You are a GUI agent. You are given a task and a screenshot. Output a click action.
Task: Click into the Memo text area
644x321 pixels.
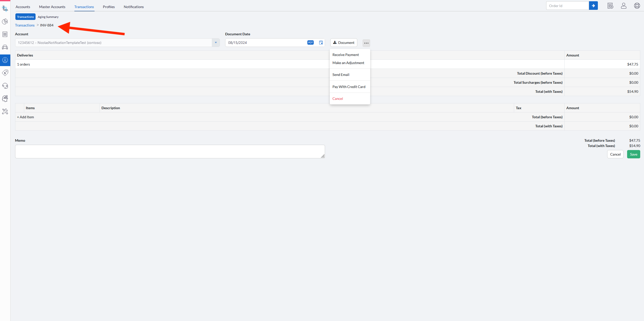pyautogui.click(x=170, y=152)
